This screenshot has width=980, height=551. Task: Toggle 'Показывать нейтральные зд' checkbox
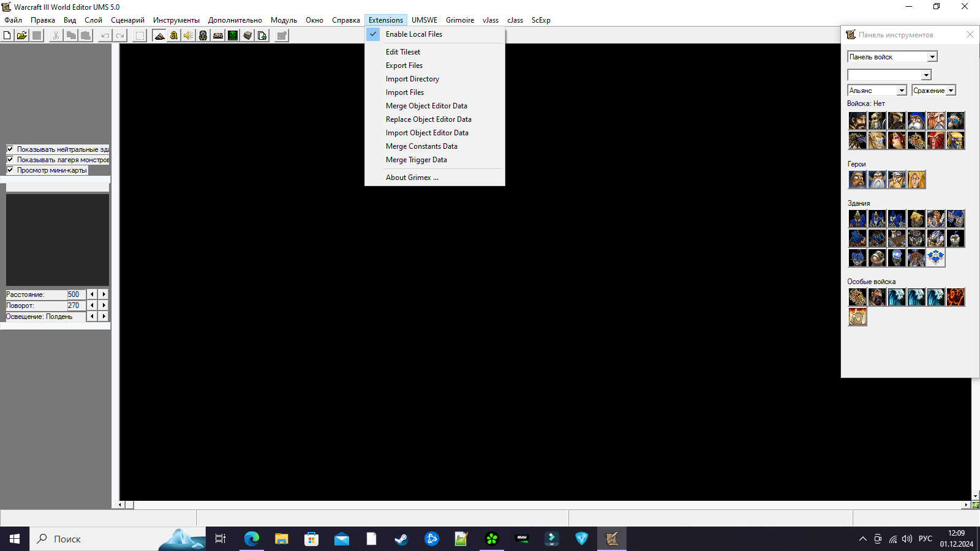pyautogui.click(x=10, y=149)
